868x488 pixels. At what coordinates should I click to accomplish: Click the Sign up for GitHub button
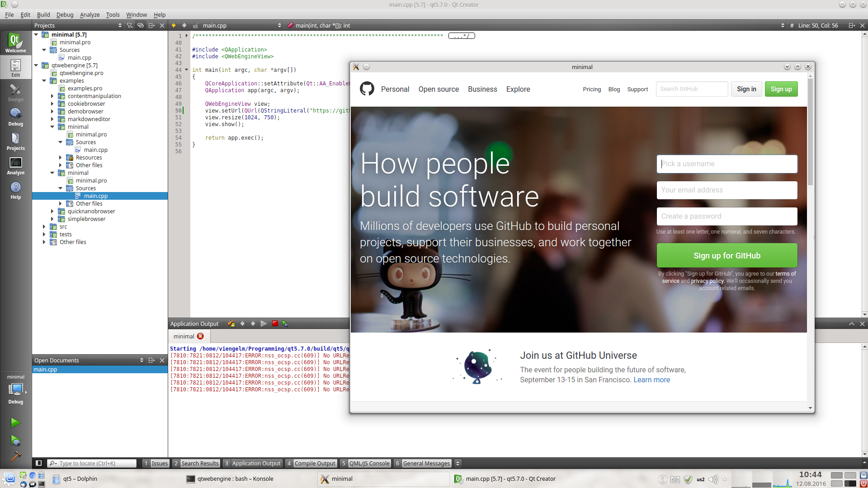pyautogui.click(x=726, y=256)
